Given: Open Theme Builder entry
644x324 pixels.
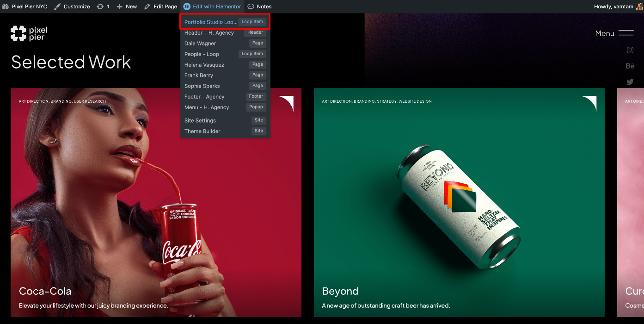Looking at the screenshot, I should 225,131.
